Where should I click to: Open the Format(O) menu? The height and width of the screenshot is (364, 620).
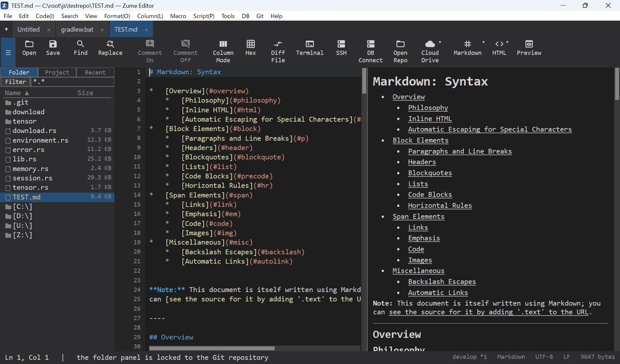(117, 16)
